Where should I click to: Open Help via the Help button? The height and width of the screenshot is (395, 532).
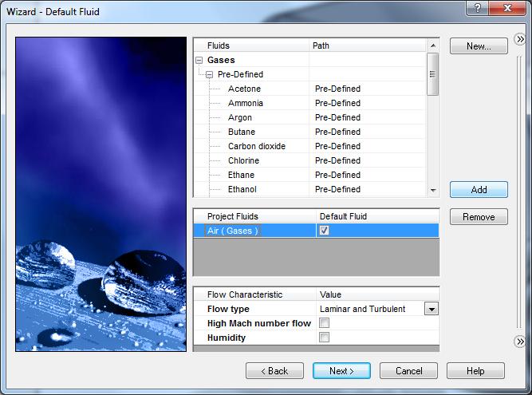[475, 371]
